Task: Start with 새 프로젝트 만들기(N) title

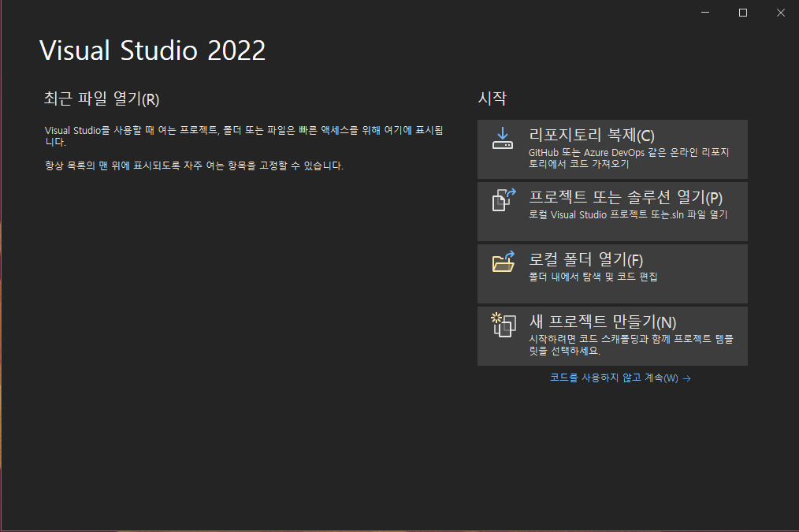Action: click(602, 322)
